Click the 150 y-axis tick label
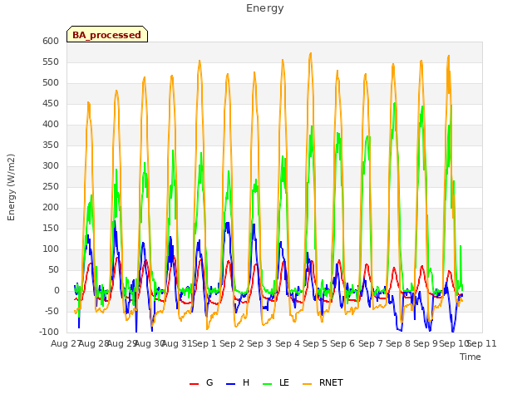Image resolution: width=532 pixels, height=399 pixels. coord(51,229)
